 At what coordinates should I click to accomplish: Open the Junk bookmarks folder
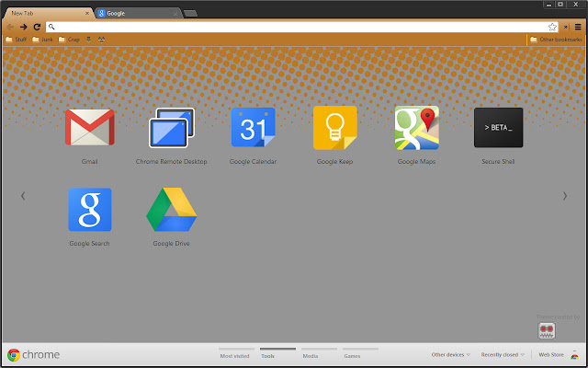point(42,40)
